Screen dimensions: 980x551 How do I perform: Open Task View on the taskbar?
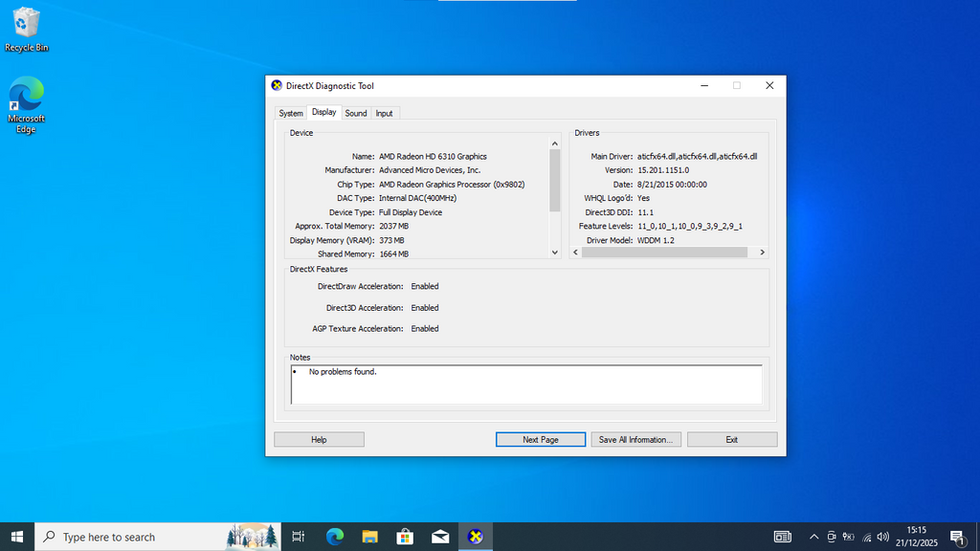pyautogui.click(x=299, y=537)
